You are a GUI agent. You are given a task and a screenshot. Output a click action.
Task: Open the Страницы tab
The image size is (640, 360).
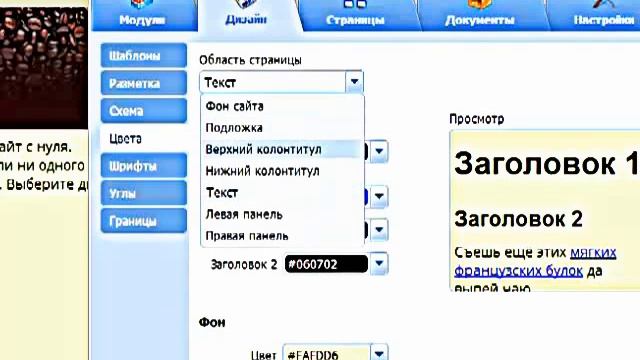click(355, 16)
